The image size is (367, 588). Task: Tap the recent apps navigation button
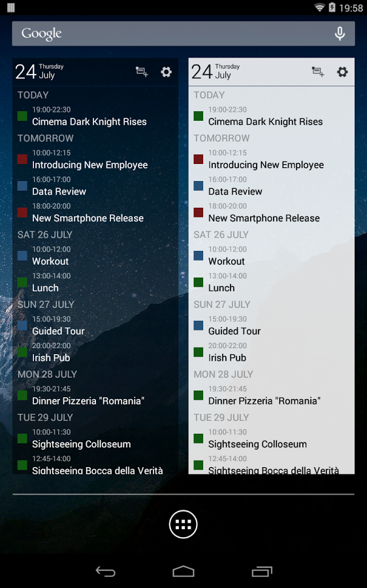[x=262, y=572]
